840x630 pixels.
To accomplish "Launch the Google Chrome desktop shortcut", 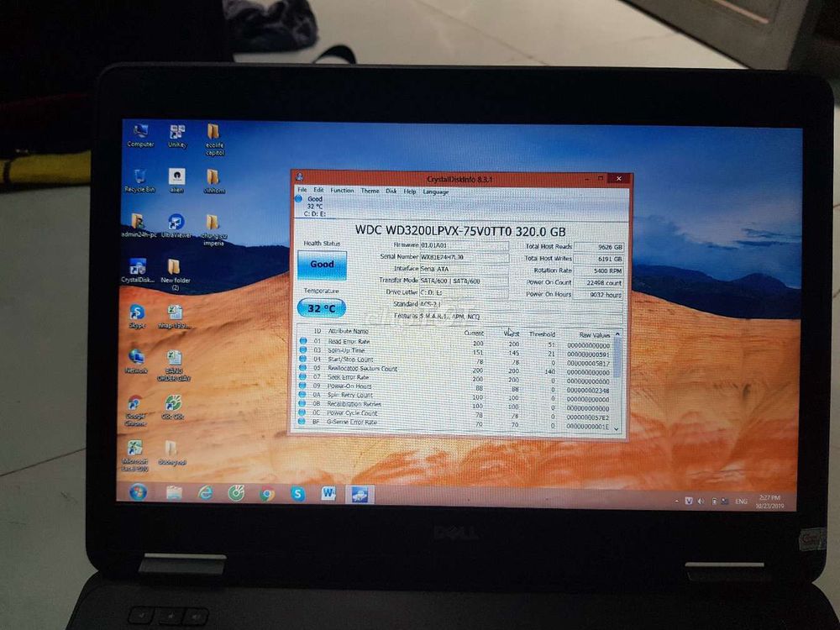I will tap(135, 411).
